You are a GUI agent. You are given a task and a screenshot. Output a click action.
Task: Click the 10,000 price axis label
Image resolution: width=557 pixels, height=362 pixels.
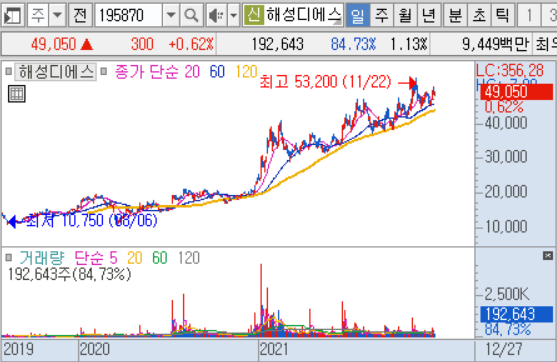[506, 226]
